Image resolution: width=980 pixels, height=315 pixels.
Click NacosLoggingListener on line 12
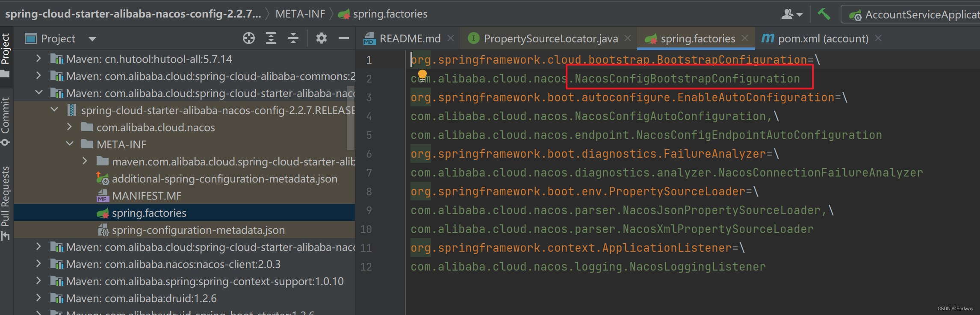[x=697, y=267]
